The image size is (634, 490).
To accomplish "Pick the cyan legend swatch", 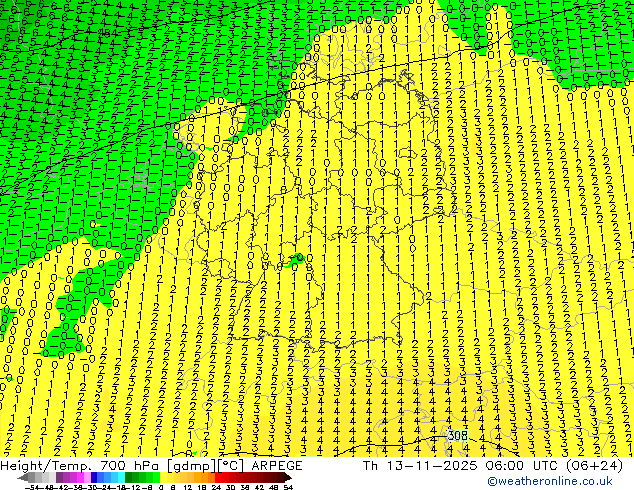I will point(122,477).
